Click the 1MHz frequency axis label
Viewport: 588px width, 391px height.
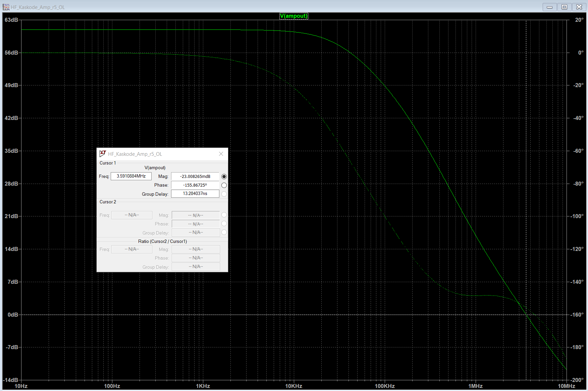[476, 386]
